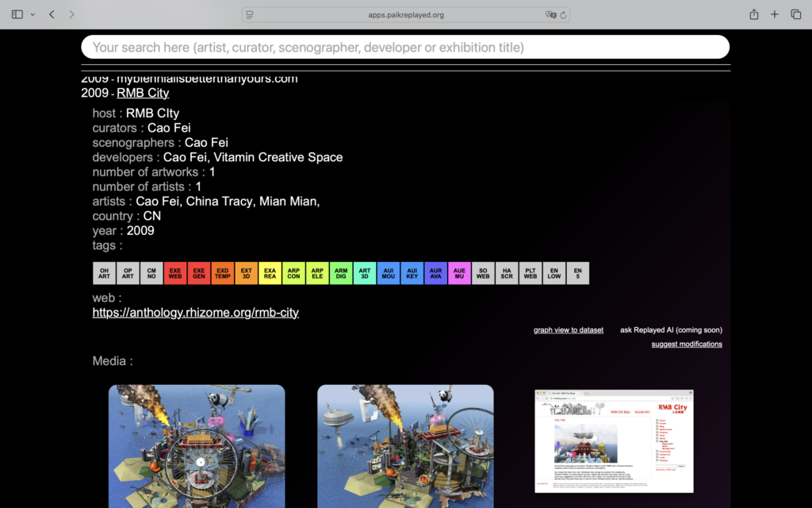
Task: Select the magenta AUE MU tag
Action: tap(459, 273)
